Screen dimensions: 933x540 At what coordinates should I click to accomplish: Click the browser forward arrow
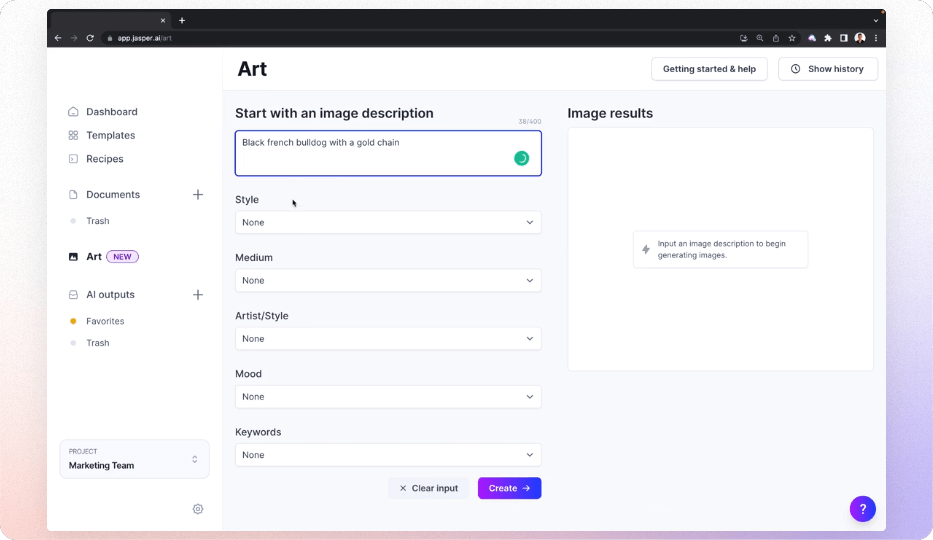pyautogui.click(x=74, y=38)
